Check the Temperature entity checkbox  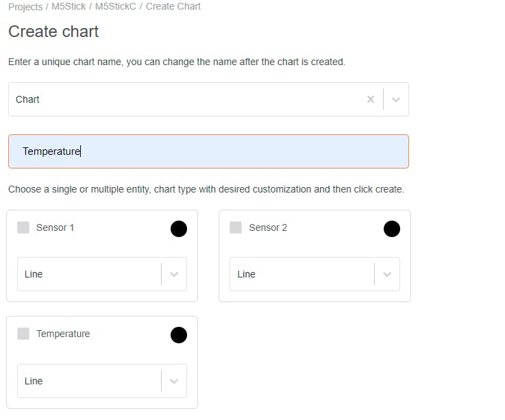[23, 334]
